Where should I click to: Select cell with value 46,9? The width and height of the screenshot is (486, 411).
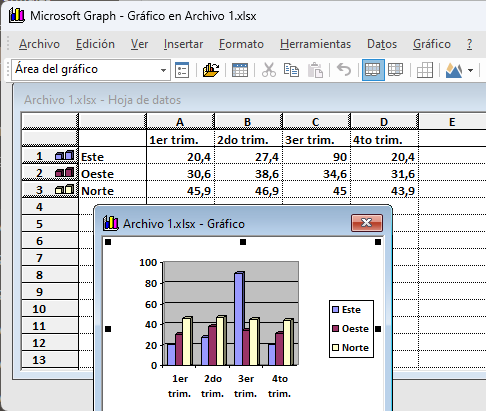click(248, 190)
